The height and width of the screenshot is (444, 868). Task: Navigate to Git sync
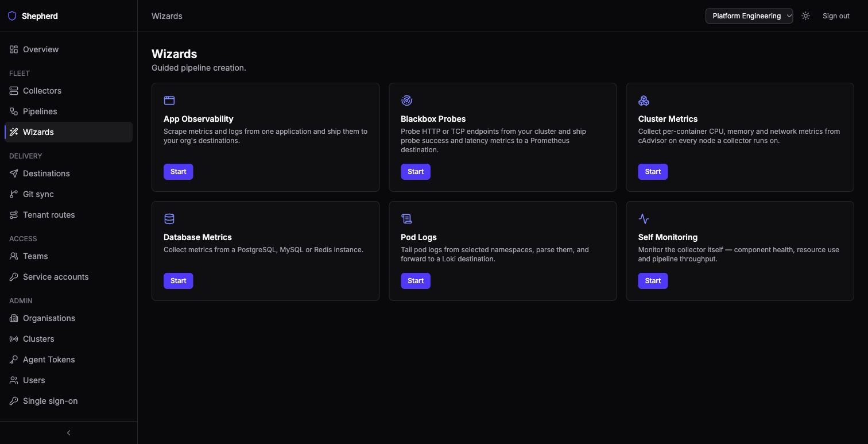[68, 194]
